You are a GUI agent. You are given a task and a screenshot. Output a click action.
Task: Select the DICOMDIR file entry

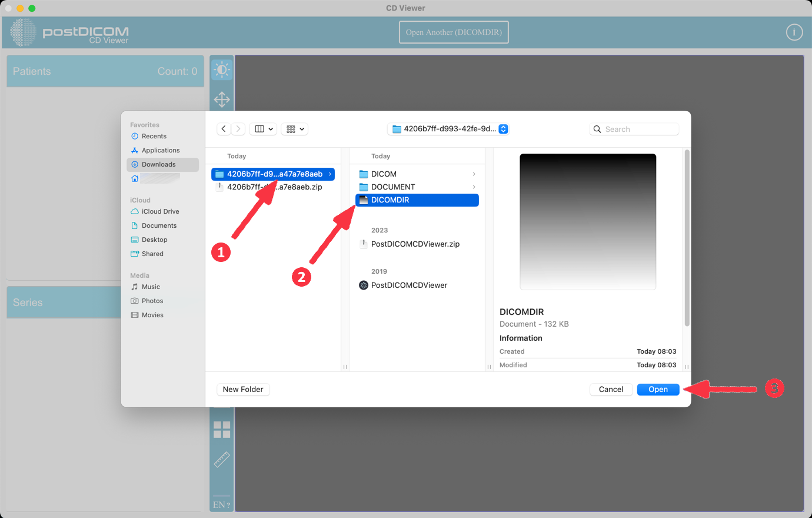(417, 200)
